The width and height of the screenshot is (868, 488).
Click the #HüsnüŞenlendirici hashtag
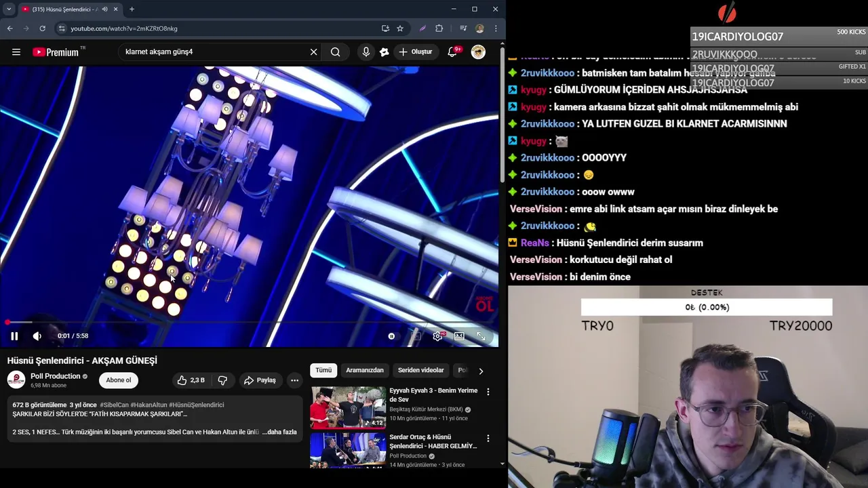tap(196, 405)
